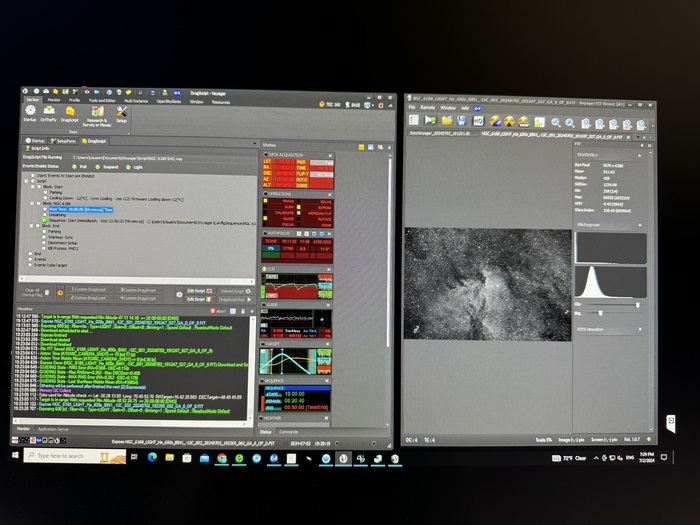Viewport: 700px width, 525px height.
Task: Adjust the histogram Clip slider
Action: point(636,305)
